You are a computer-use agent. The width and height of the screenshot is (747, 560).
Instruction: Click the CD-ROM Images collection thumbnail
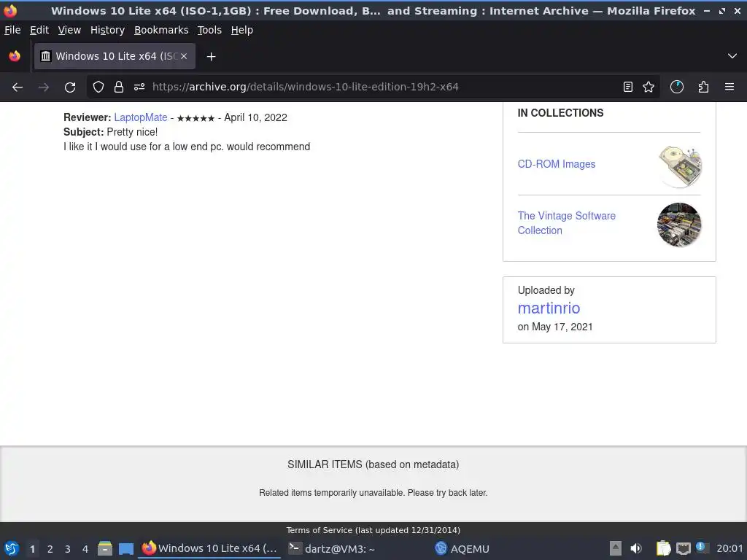click(x=680, y=166)
